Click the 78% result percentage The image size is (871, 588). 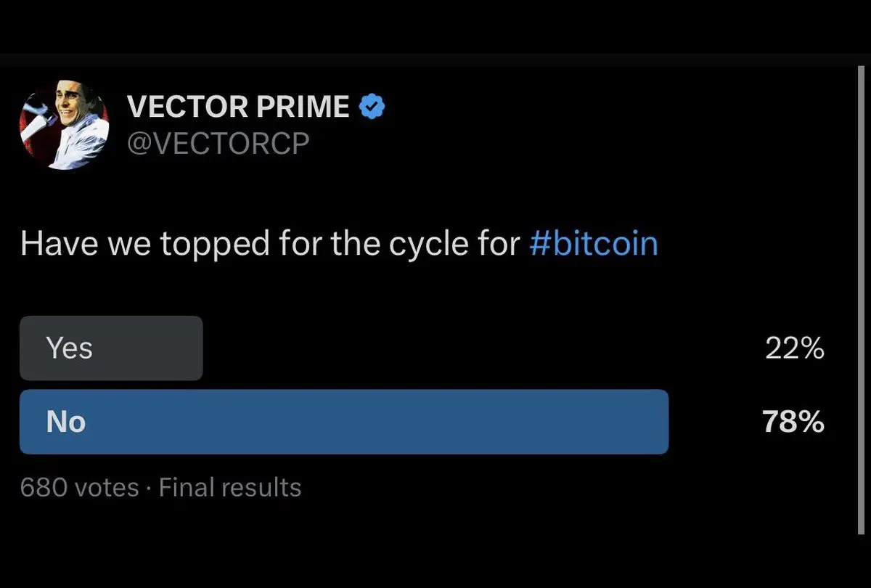[793, 422]
